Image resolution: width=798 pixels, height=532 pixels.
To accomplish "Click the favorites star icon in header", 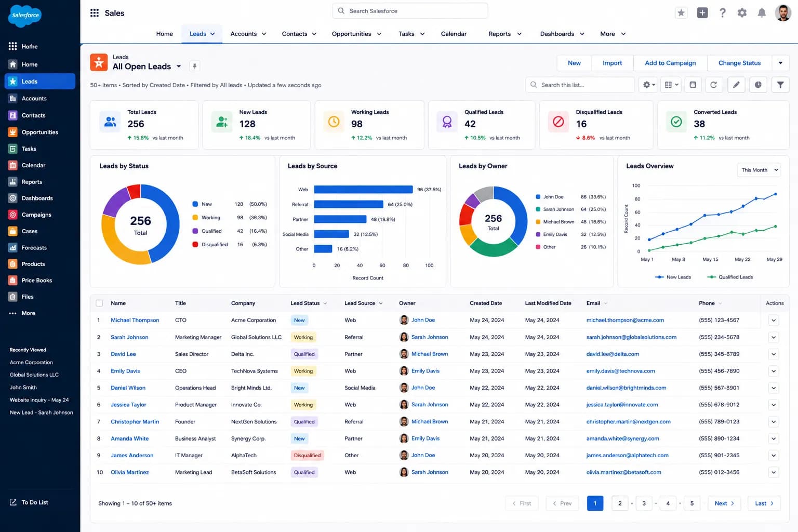I will (681, 13).
